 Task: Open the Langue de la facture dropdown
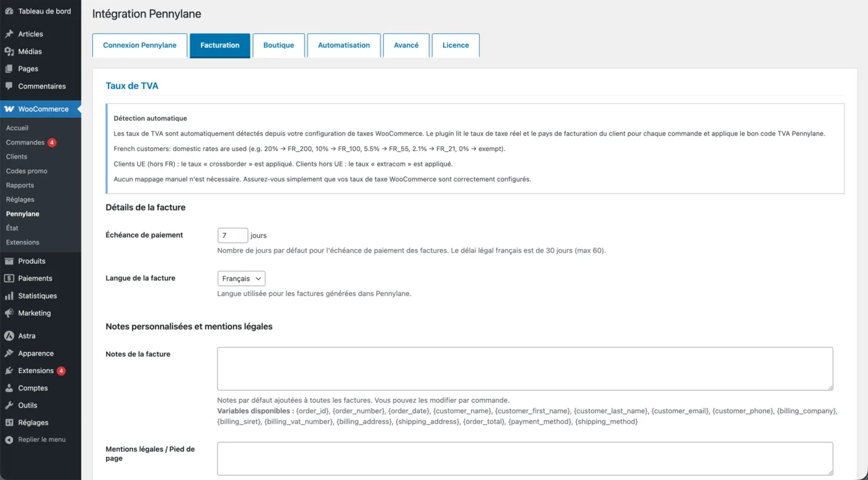tap(241, 279)
